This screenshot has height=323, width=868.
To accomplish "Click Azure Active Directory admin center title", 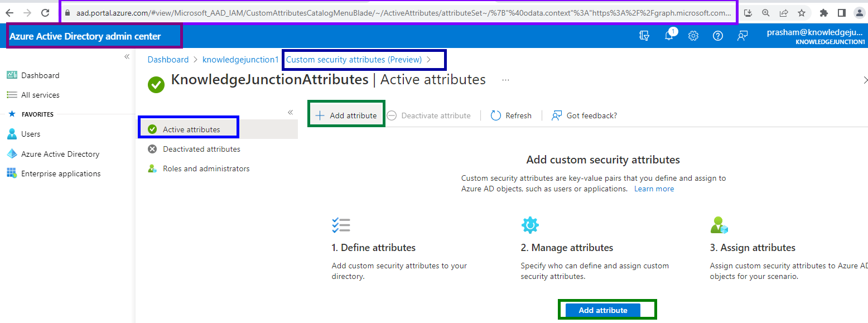I will coord(85,36).
